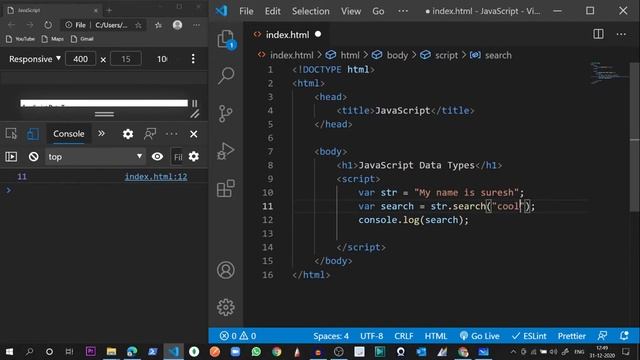Open the Responsive device dropdown
This screenshot has width=640, height=360.
pos(35,59)
